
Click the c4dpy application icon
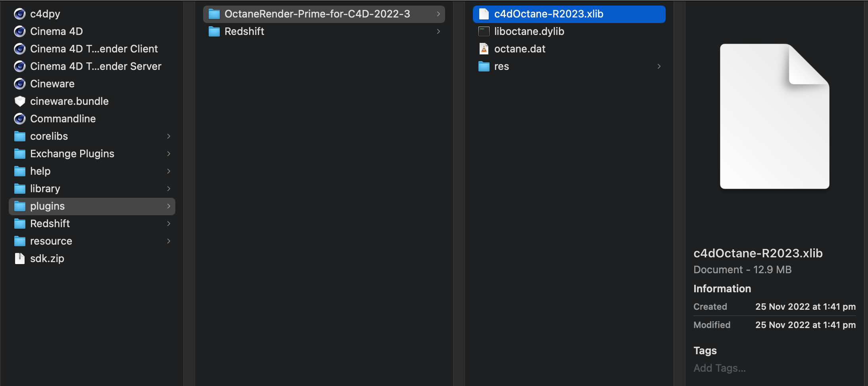(x=19, y=14)
